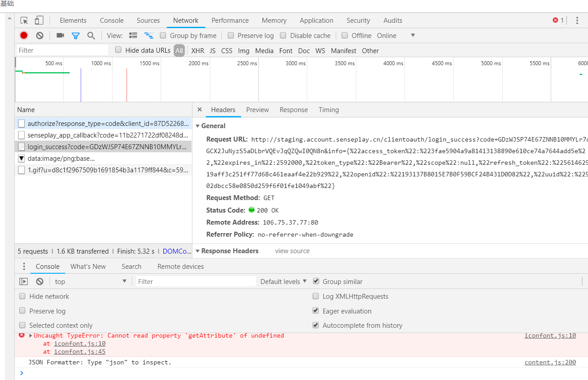
Task: Toggle the device toolbar icon
Action: coord(39,20)
